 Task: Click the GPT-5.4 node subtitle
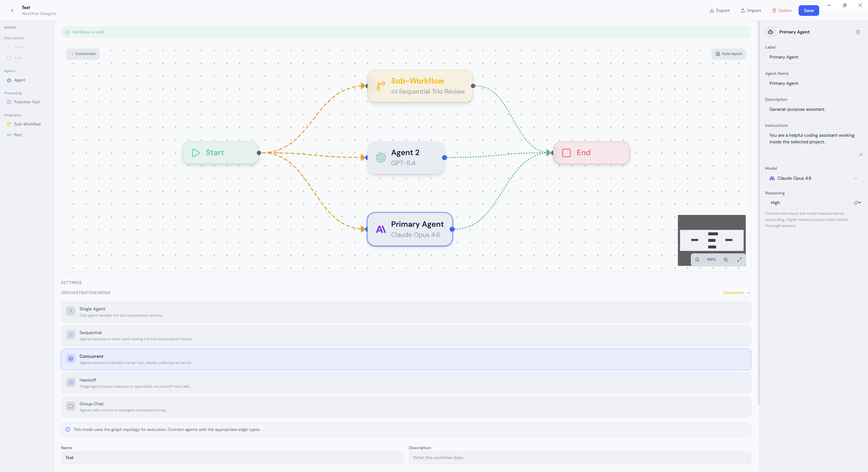click(403, 163)
